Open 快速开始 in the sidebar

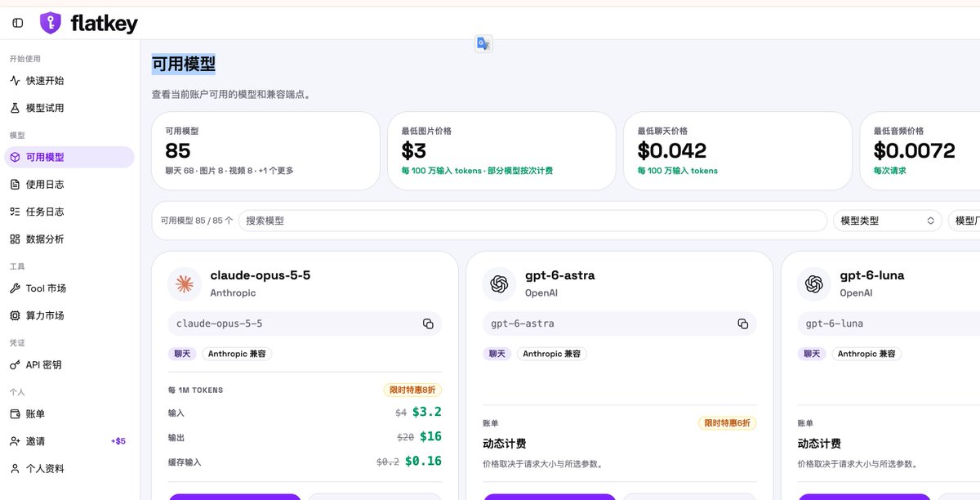click(69, 81)
